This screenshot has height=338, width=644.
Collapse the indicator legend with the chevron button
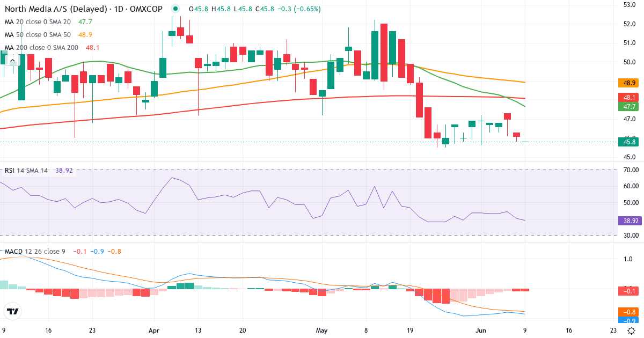point(13,60)
